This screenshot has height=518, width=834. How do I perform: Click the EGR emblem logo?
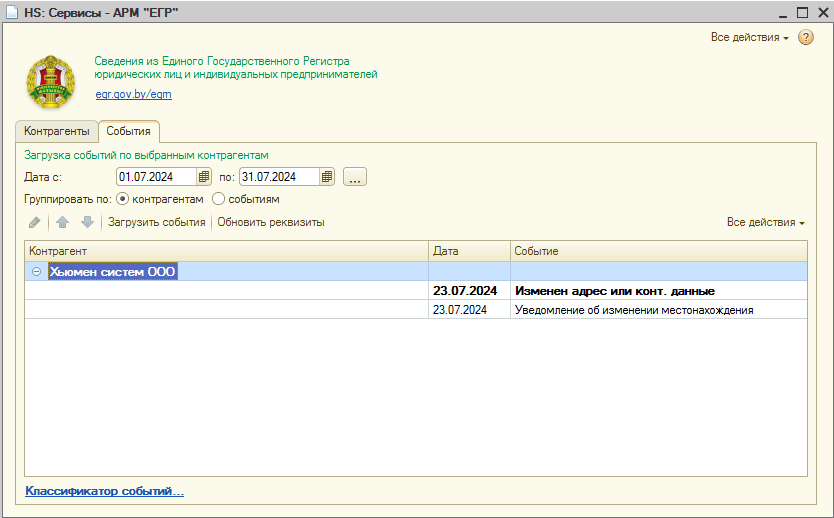(x=50, y=82)
